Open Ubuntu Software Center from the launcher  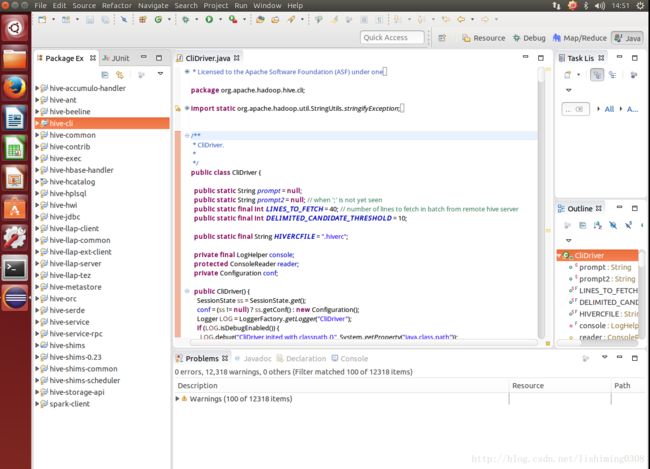[15, 208]
